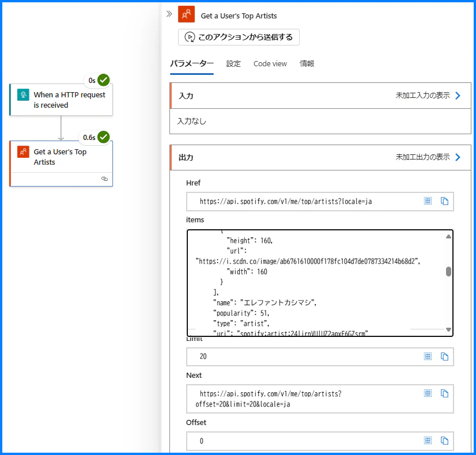Image resolution: width=476 pixels, height=455 pixels.
Task: Click the "height": 160 line
Action: pos(250,241)
